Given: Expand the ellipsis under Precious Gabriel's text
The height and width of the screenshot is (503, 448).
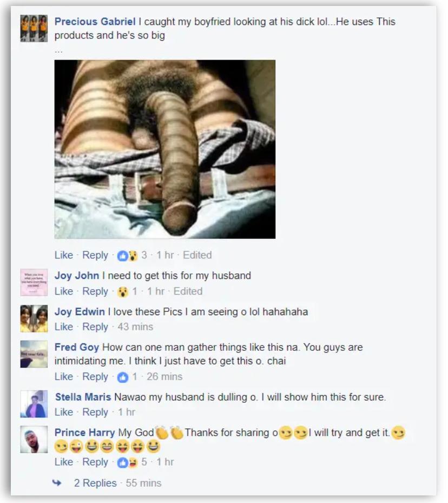Looking at the screenshot, I should 58,50.
